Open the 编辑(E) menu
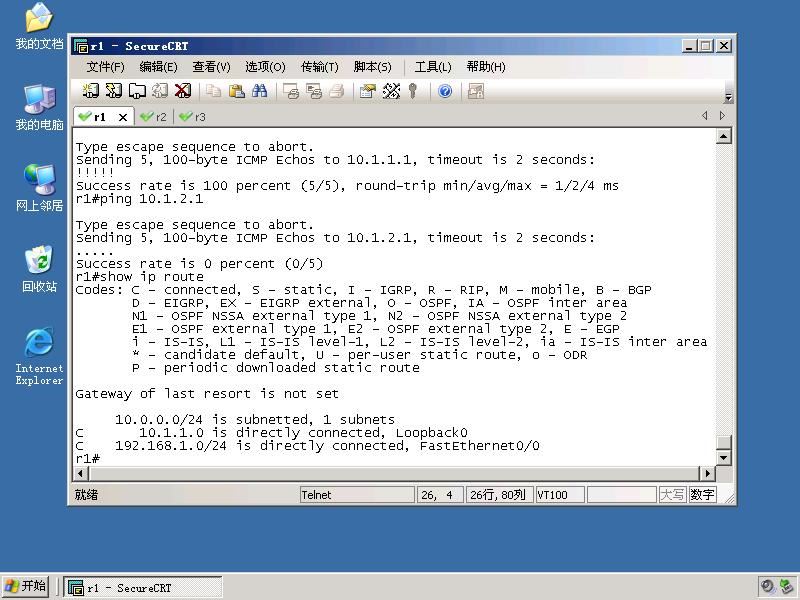800x600 pixels. coord(158,67)
